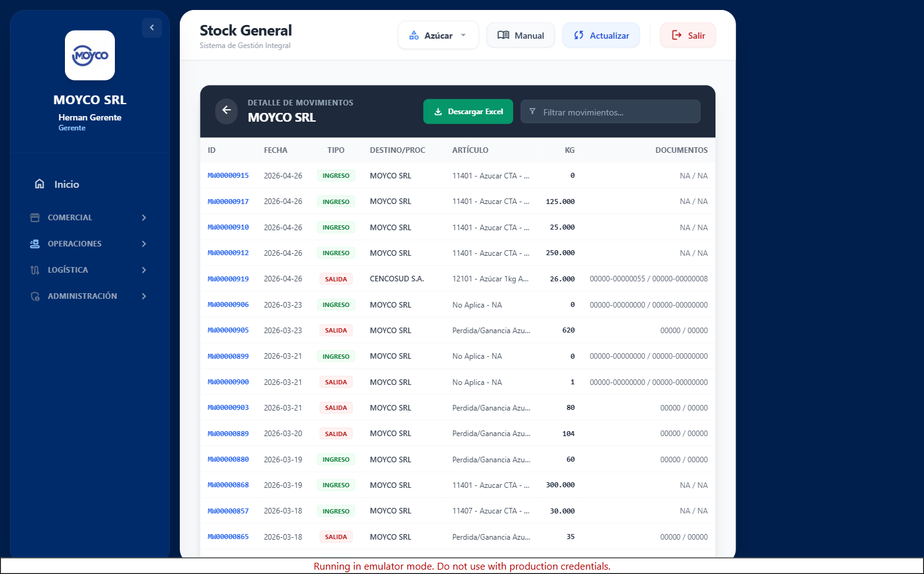The width and height of the screenshot is (924, 574).
Task: Click the FECHA column header
Action: (276, 150)
